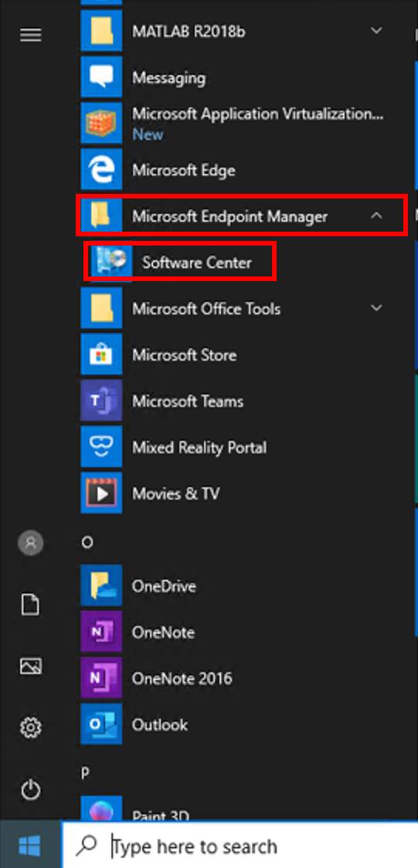This screenshot has height=868, width=418.
Task: Click the MATLAB R2018b label
Action: (189, 32)
